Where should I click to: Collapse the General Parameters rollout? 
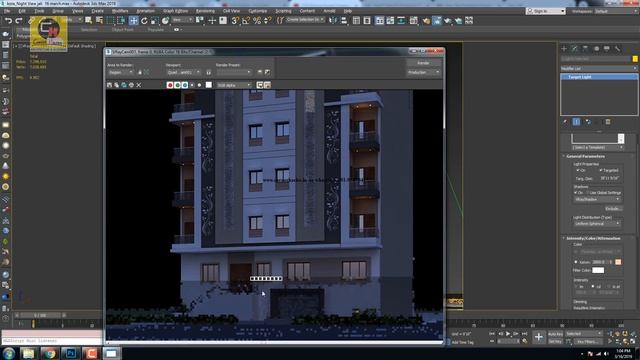[585, 156]
